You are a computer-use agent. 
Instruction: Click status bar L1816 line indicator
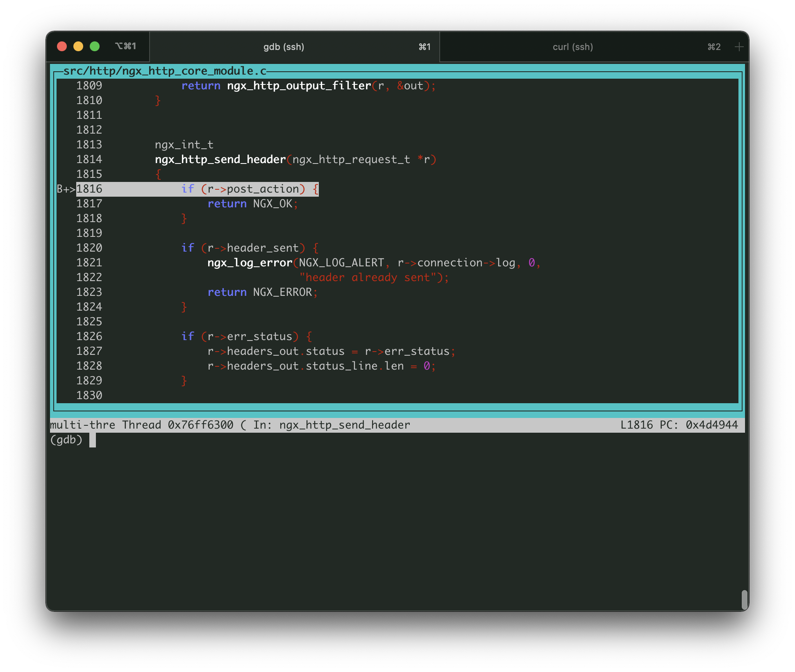click(x=637, y=425)
